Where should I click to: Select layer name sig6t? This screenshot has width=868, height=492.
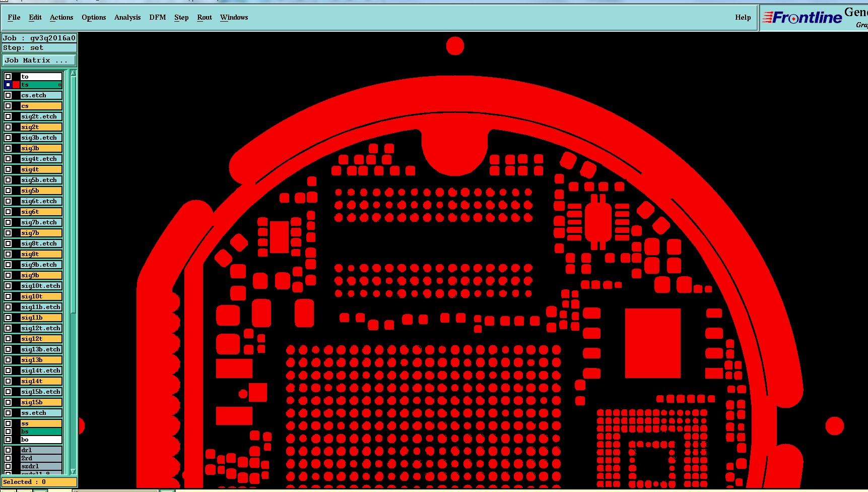[41, 212]
